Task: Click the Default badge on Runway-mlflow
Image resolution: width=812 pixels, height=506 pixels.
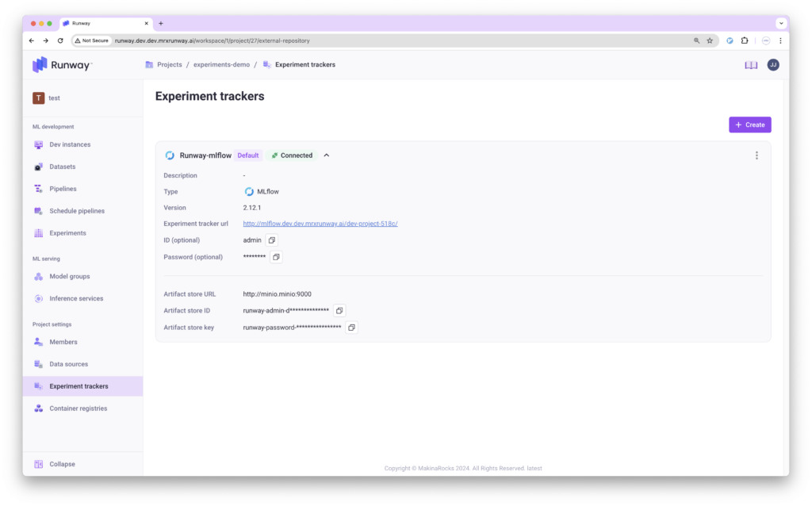Action: 248,155
